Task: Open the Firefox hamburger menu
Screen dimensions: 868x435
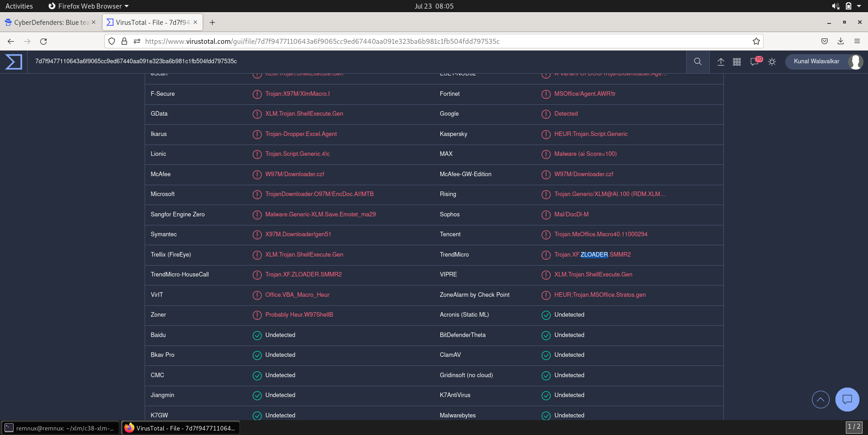Action: 857,41
